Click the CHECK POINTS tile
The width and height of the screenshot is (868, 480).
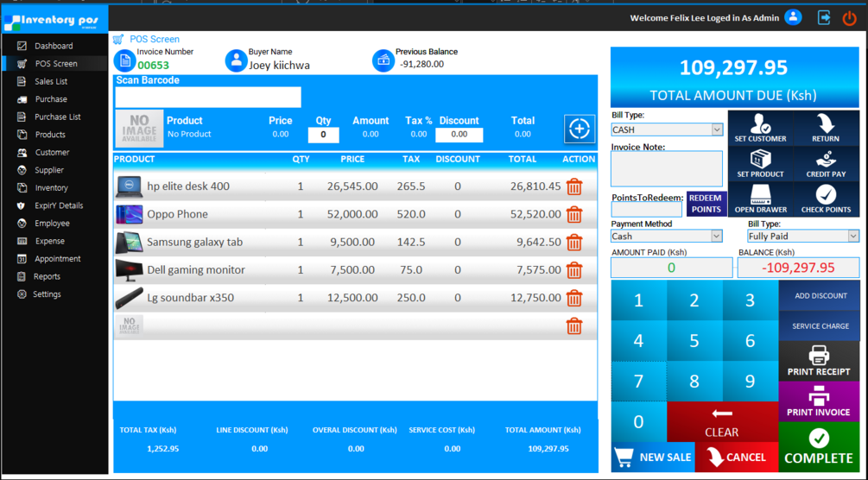point(826,199)
